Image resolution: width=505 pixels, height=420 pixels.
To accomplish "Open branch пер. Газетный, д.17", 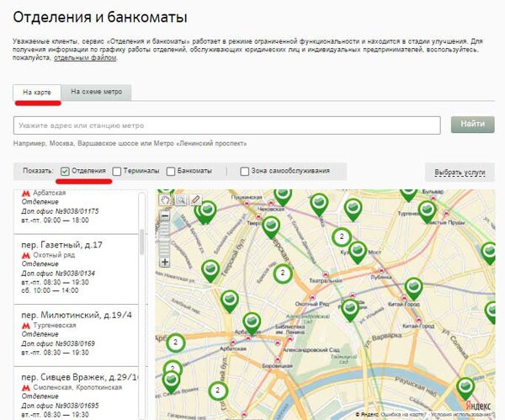I will coord(61,245).
